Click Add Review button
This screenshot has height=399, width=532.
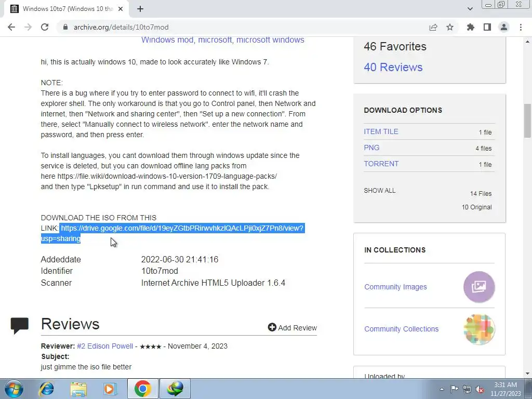[x=292, y=327]
